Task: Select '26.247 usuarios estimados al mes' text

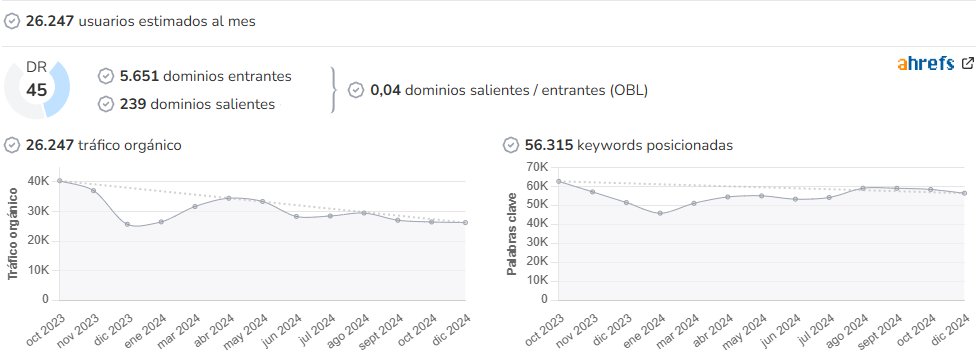Action: click(140, 21)
